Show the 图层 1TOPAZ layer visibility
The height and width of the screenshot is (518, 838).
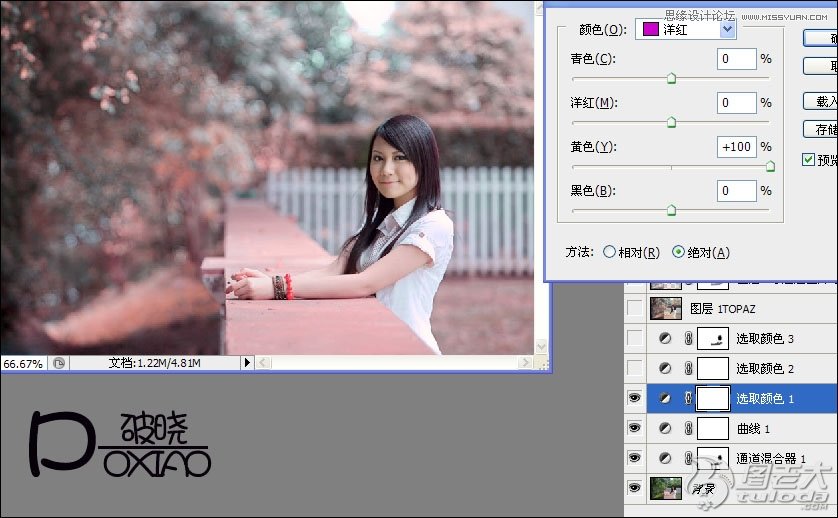(634, 308)
